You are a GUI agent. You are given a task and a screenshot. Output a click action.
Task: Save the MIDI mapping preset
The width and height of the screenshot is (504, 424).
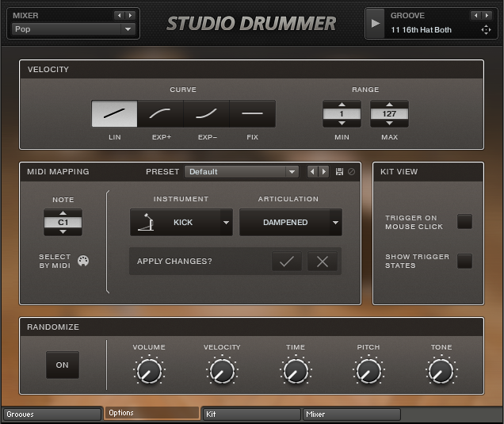click(x=340, y=172)
